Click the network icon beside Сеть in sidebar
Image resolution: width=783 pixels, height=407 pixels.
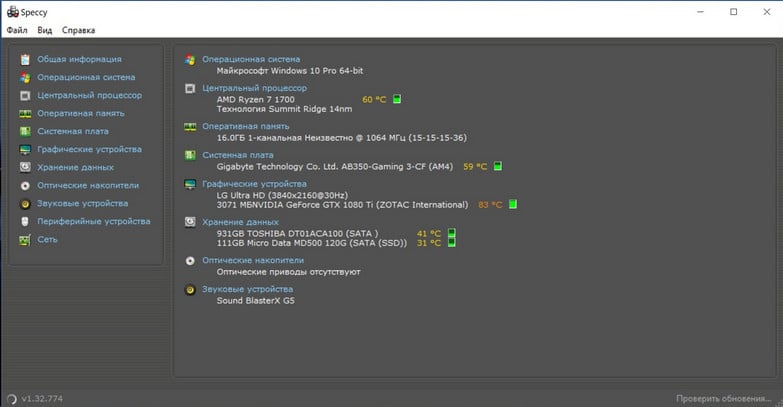point(25,239)
